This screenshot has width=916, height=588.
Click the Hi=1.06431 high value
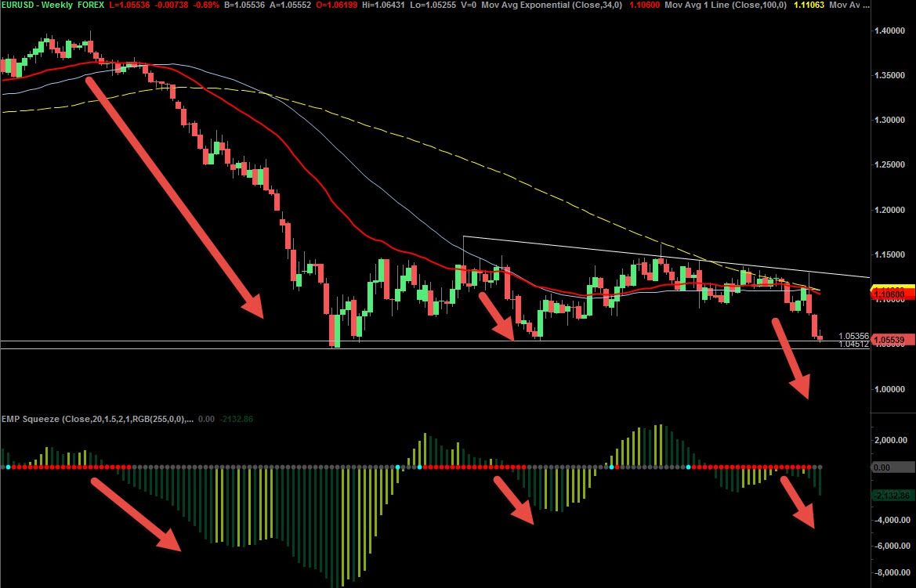pyautogui.click(x=385, y=5)
